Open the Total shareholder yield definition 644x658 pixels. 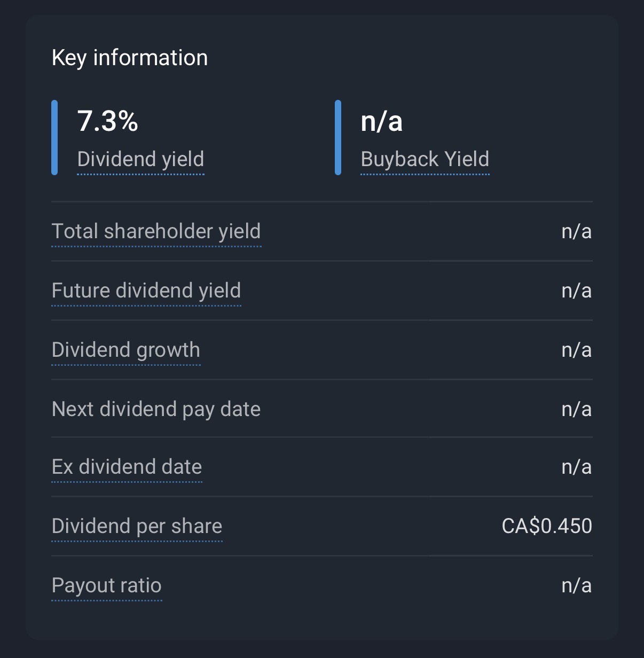pyautogui.click(x=156, y=231)
